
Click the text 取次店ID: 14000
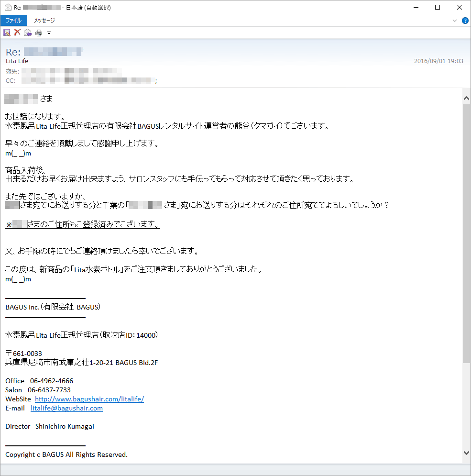(x=129, y=335)
